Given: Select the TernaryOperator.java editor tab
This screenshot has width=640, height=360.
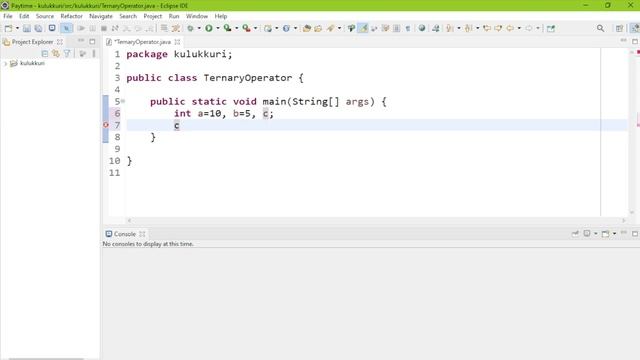Looking at the screenshot, I should pyautogui.click(x=142, y=42).
